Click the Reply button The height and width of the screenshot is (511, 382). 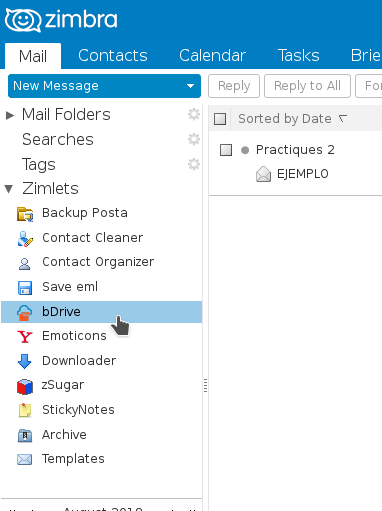(234, 86)
